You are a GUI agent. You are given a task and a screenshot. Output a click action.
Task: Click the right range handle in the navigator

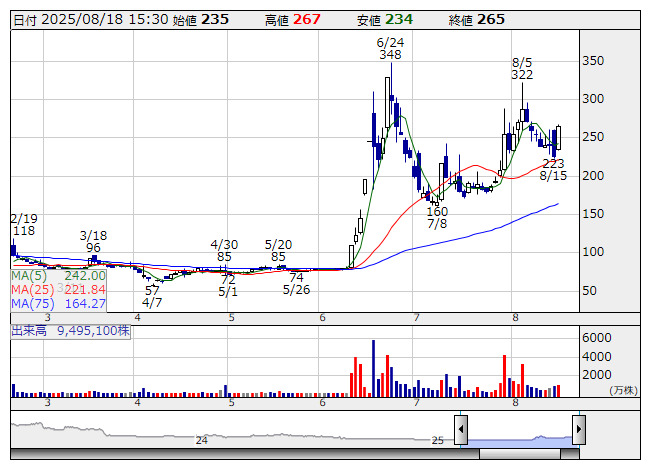pos(578,431)
